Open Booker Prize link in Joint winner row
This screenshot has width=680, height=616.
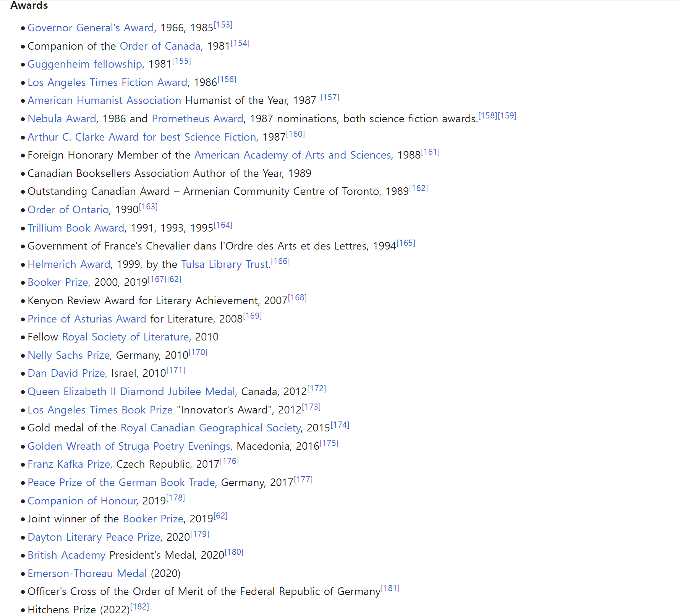[x=153, y=519]
